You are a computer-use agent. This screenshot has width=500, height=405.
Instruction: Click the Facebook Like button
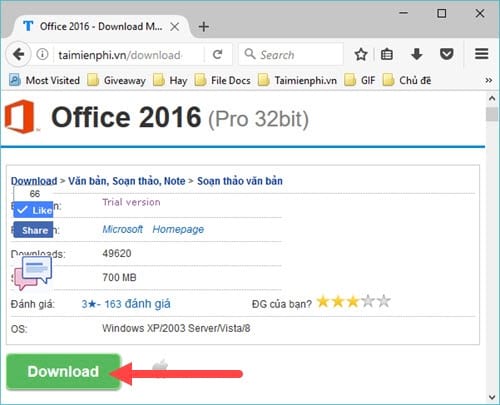point(33,210)
